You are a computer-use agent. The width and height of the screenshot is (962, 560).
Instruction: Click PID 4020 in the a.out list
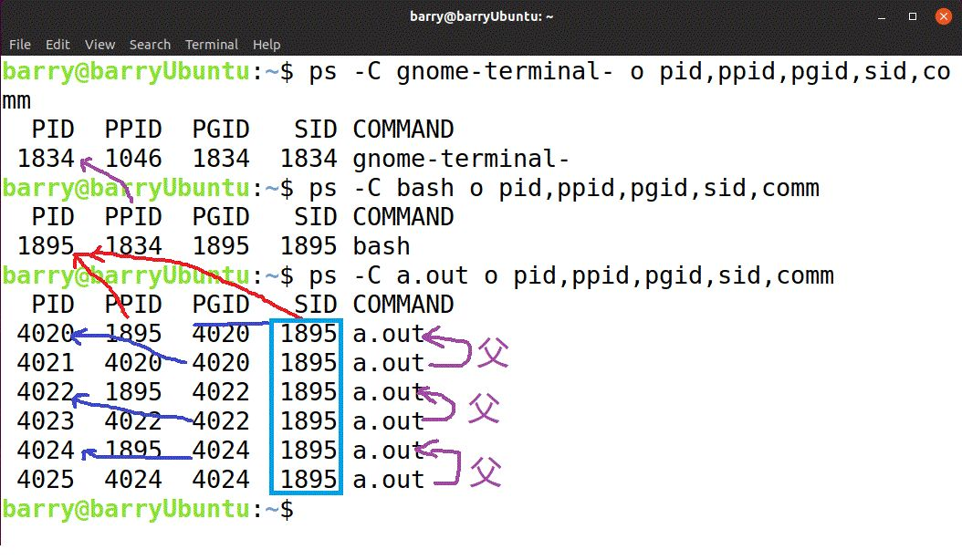tap(46, 335)
